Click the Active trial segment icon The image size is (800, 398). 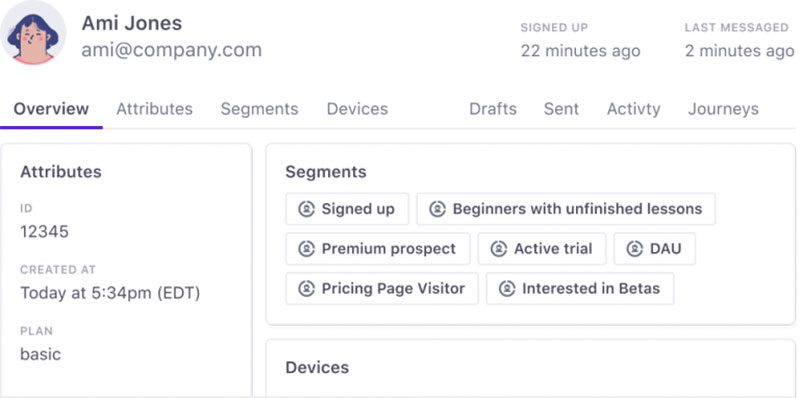tap(498, 248)
